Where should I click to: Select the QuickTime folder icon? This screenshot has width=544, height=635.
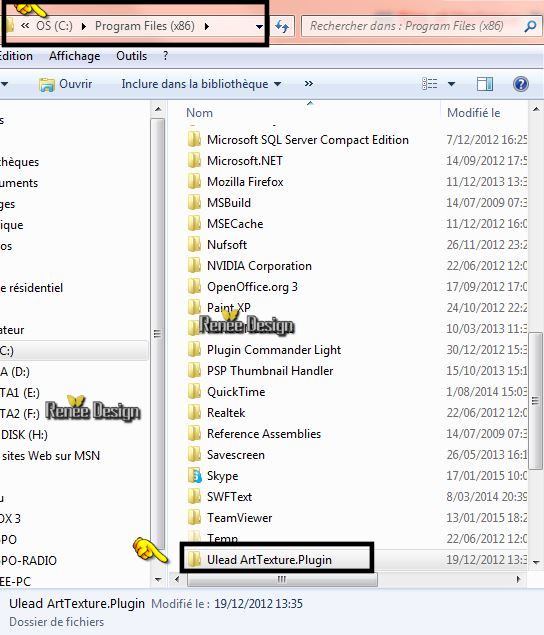point(194,392)
